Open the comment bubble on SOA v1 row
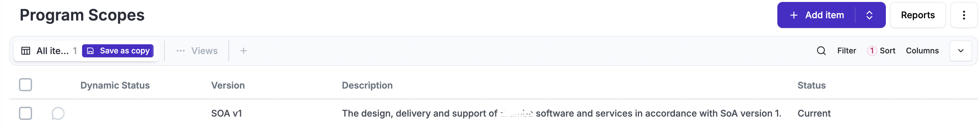The image size is (980, 127). 58,113
